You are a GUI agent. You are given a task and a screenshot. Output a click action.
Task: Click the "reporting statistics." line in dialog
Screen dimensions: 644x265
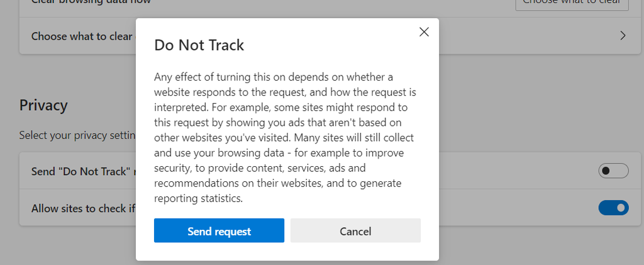(x=198, y=198)
